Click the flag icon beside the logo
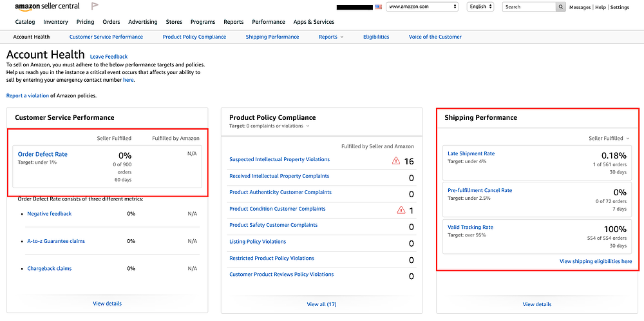This screenshot has height=321, width=644. [95, 6]
